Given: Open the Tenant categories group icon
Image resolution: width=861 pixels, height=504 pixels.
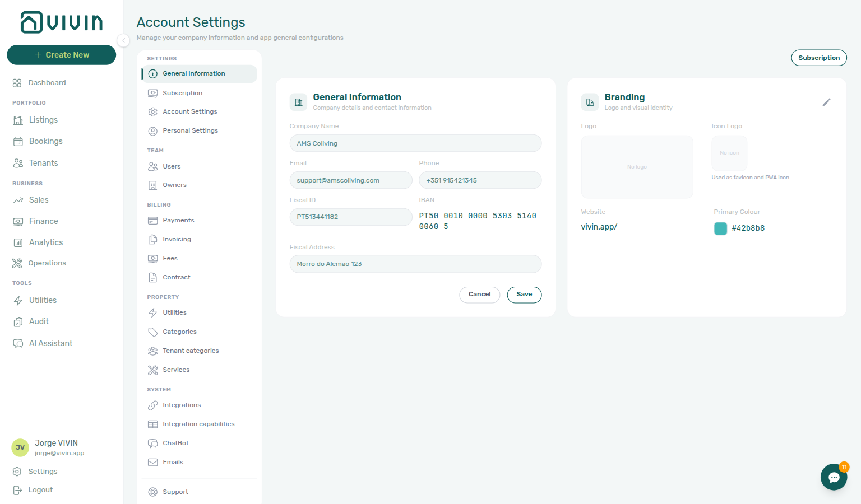Looking at the screenshot, I should [152, 351].
